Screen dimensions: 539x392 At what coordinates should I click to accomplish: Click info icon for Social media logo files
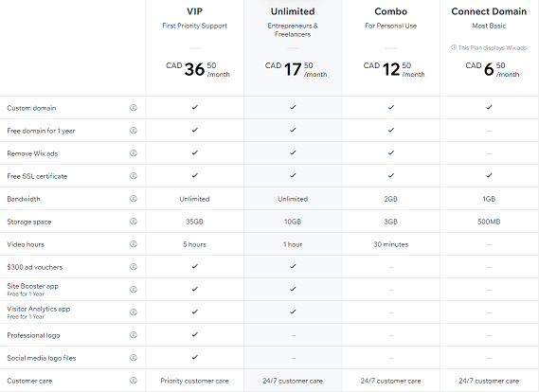click(x=134, y=358)
